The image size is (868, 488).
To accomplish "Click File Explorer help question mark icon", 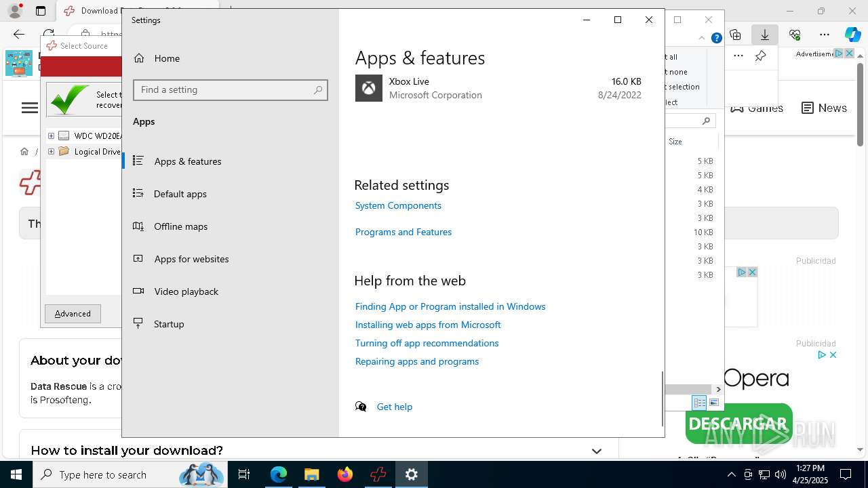I will click(x=716, y=38).
